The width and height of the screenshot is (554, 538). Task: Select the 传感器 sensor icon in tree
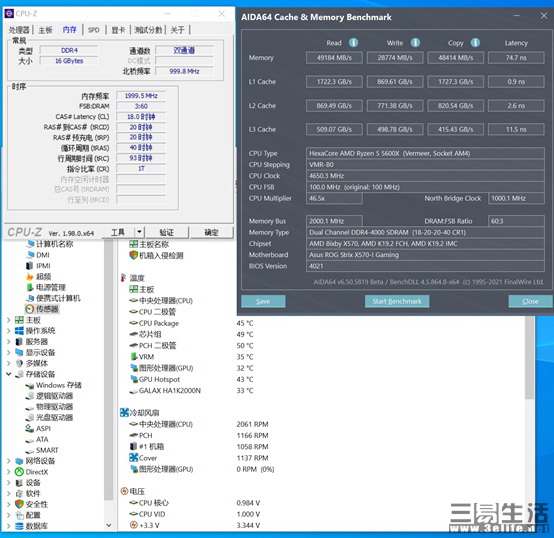pos(30,309)
